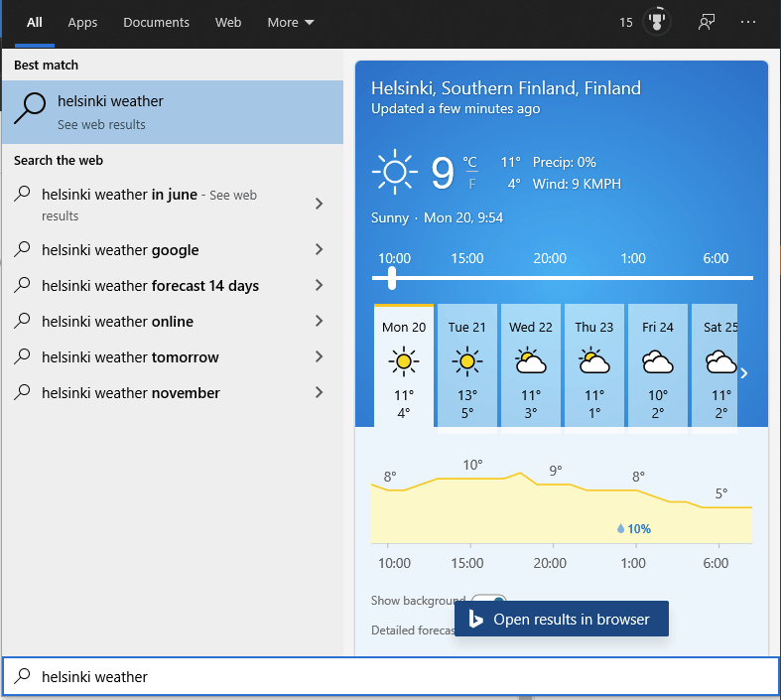781x700 pixels.
Task: Select the Thu 23 forecast card
Action: click(x=594, y=366)
